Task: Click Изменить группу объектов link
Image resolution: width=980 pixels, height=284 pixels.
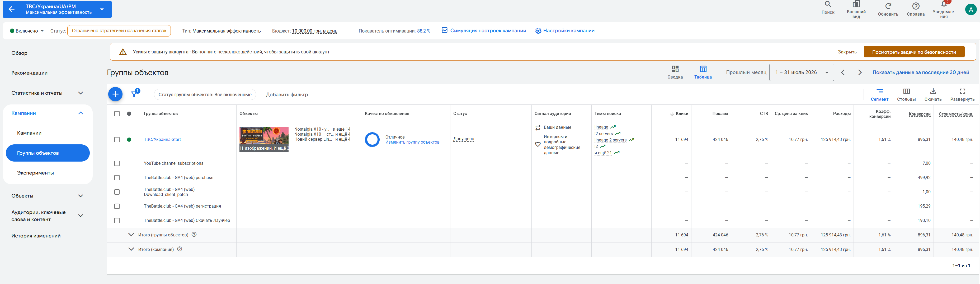Action: (x=412, y=142)
